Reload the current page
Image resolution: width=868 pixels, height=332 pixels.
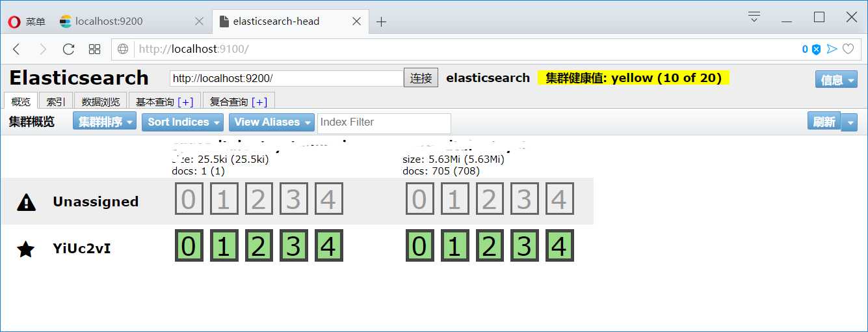(x=68, y=49)
